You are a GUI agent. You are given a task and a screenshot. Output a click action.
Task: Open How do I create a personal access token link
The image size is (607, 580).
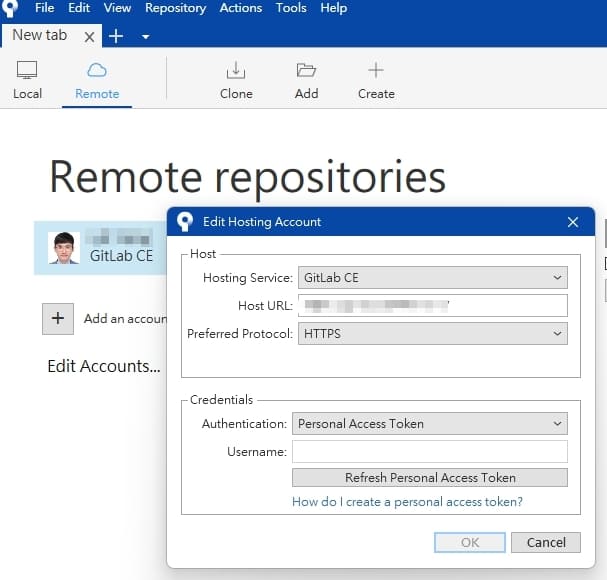(x=407, y=502)
